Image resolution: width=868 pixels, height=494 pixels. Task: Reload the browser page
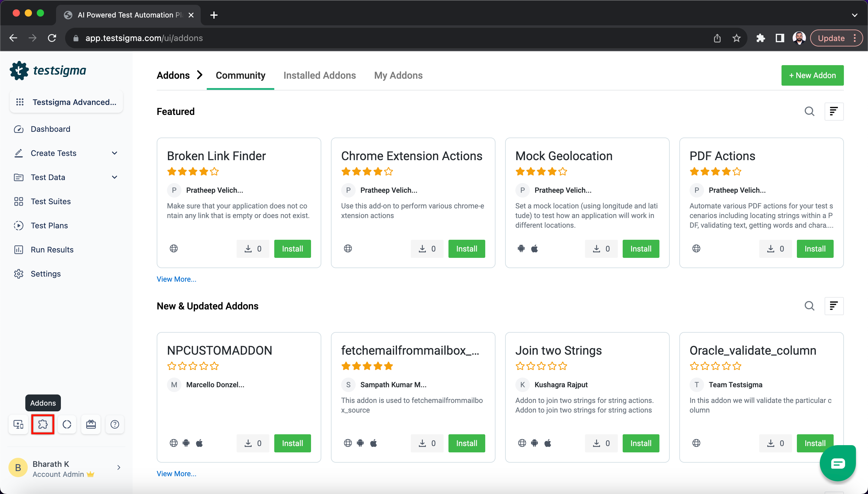[x=52, y=38]
